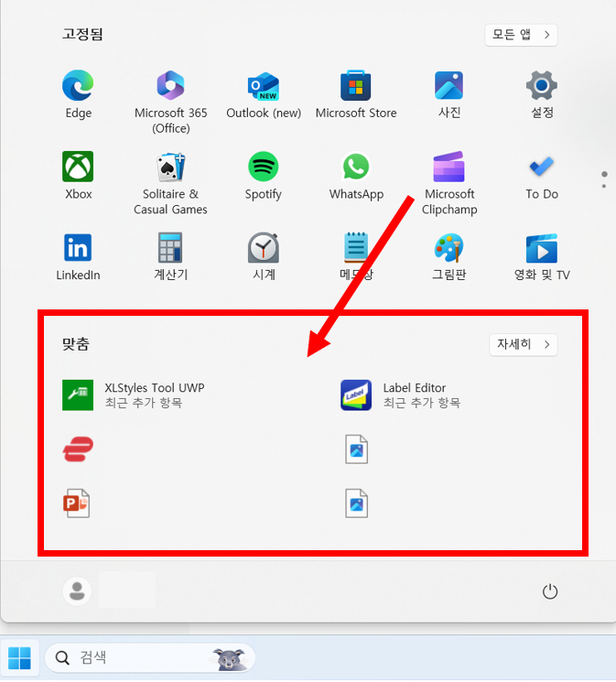Image resolution: width=616 pixels, height=682 pixels.
Task: Open the upper recommended image file
Action: pos(356,449)
